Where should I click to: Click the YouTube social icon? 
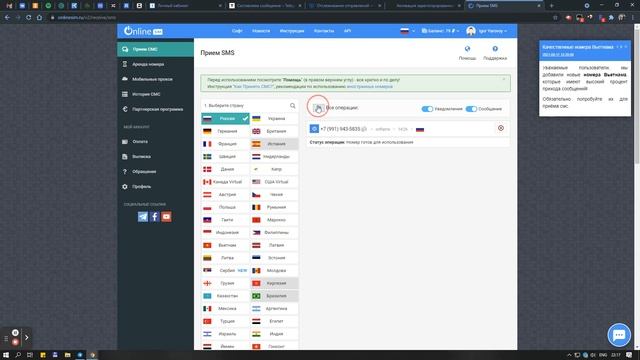click(166, 217)
